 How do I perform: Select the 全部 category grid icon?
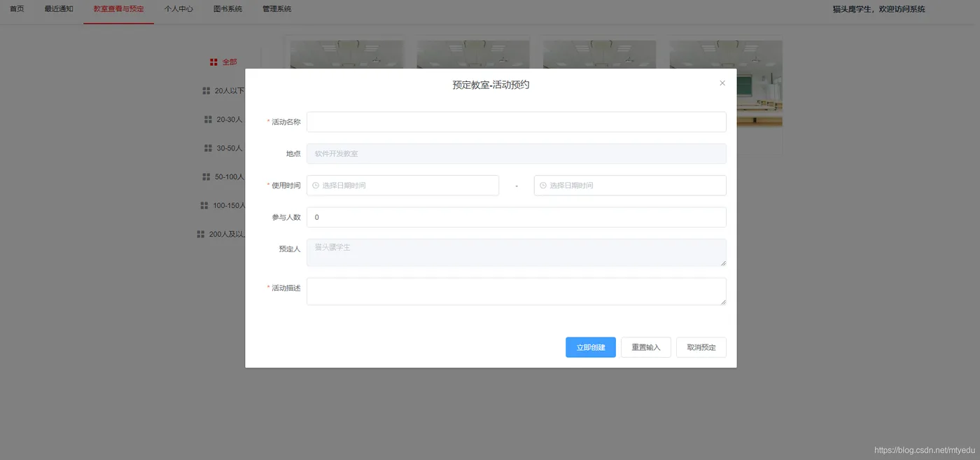(213, 62)
